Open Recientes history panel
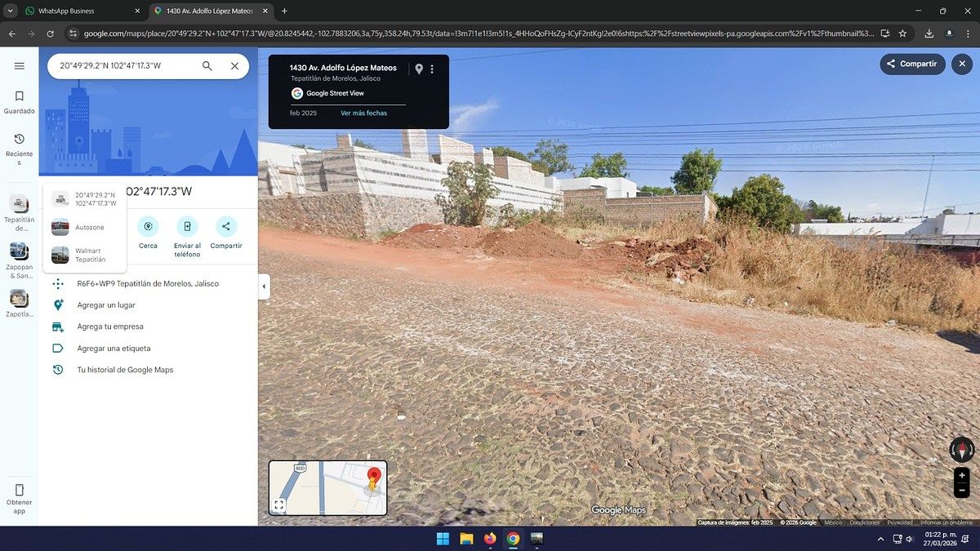 pos(20,145)
